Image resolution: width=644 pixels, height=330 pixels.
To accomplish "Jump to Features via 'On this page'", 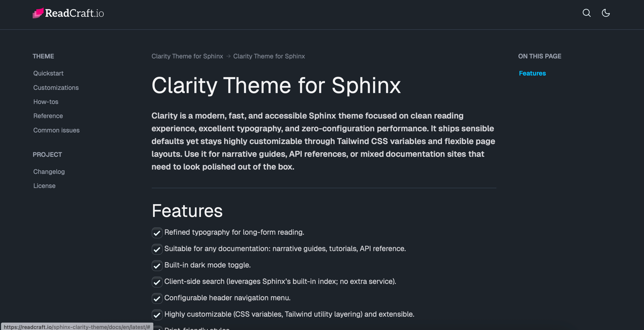I will click(532, 73).
